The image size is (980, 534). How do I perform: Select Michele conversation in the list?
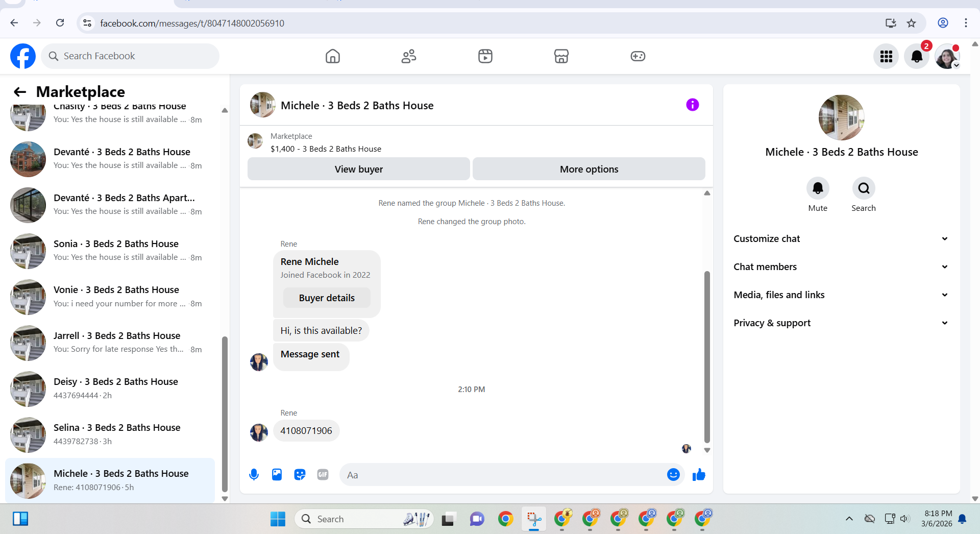(x=110, y=481)
